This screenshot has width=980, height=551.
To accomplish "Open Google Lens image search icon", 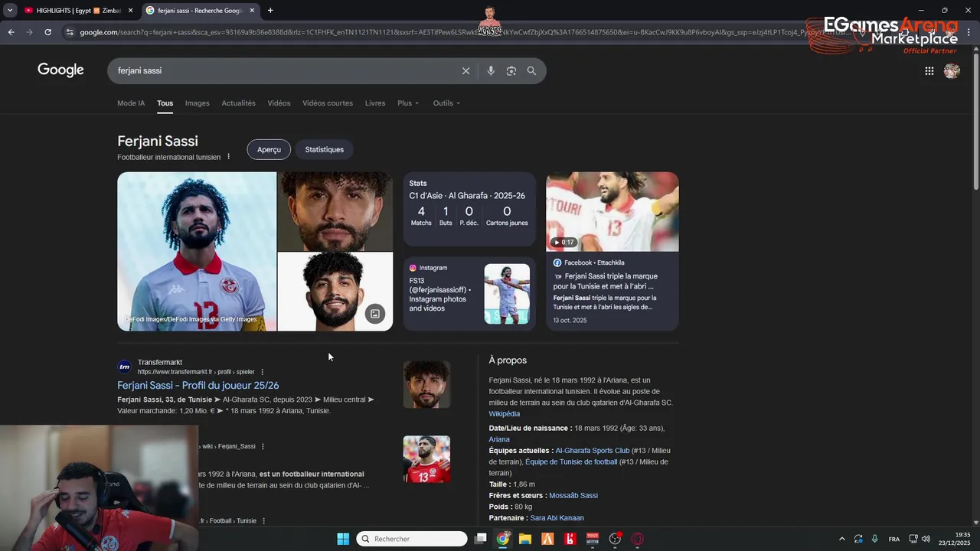I will (x=511, y=70).
